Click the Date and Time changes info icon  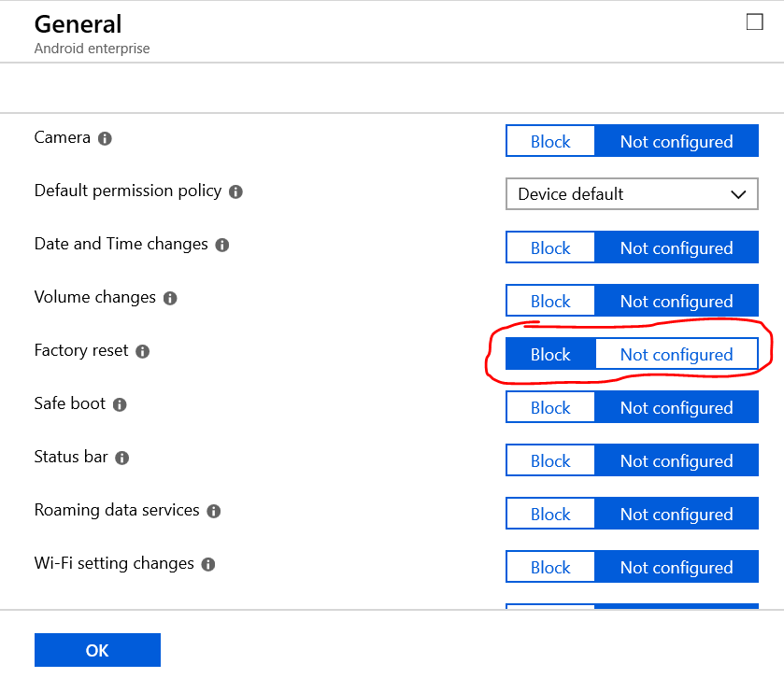point(221,245)
